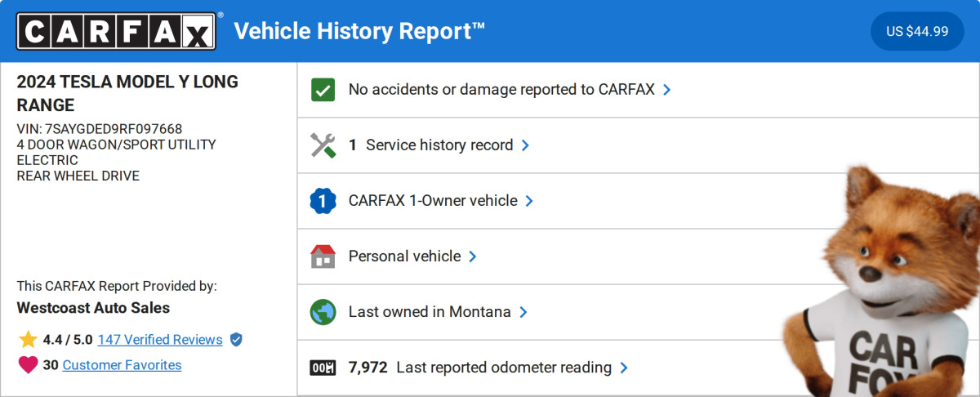Screen dimensions: 980x397
Task: Click the blue verified shield badge
Action: (236, 340)
